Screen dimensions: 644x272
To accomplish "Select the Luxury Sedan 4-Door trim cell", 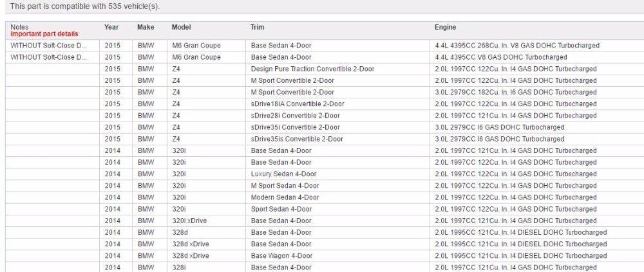I will (283, 174).
